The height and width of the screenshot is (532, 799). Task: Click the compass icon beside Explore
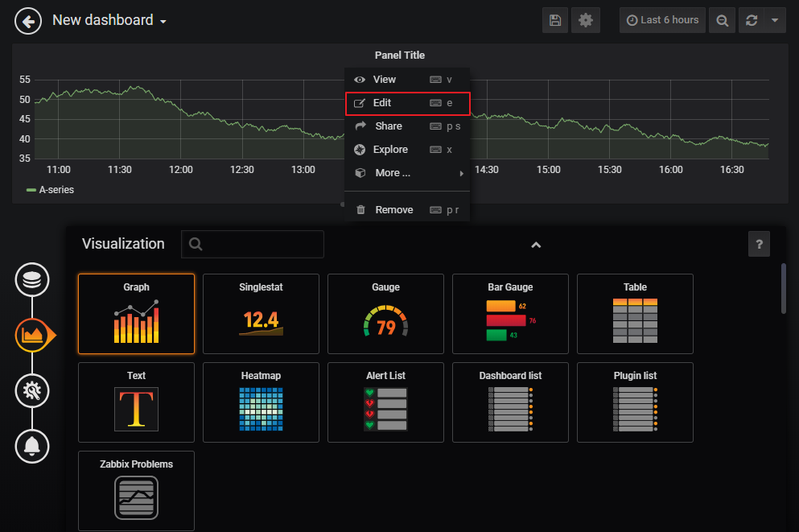coord(360,150)
